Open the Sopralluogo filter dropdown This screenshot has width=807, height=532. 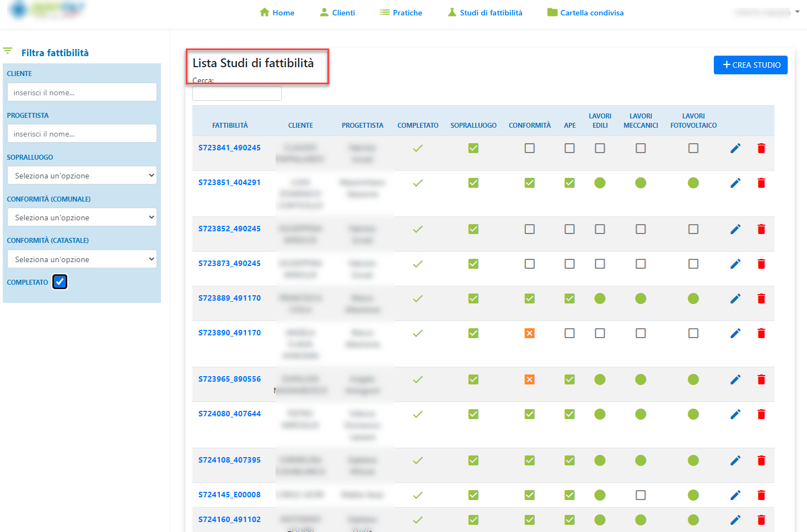coord(82,176)
